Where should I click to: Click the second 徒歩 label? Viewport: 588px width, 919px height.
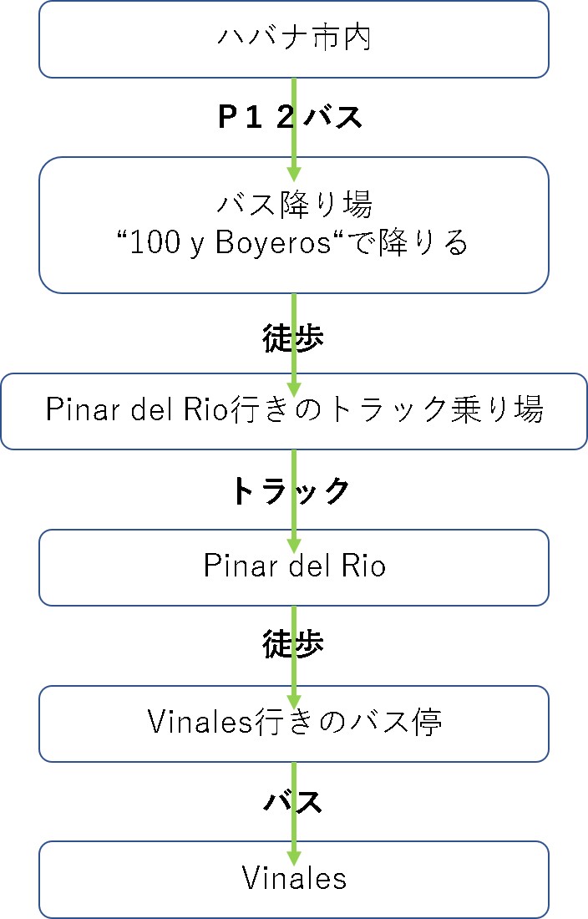293,644
